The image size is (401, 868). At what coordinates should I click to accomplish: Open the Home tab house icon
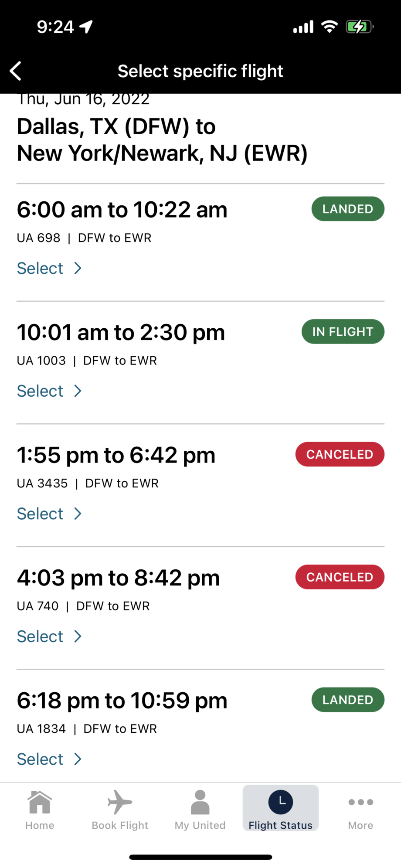[40, 802]
